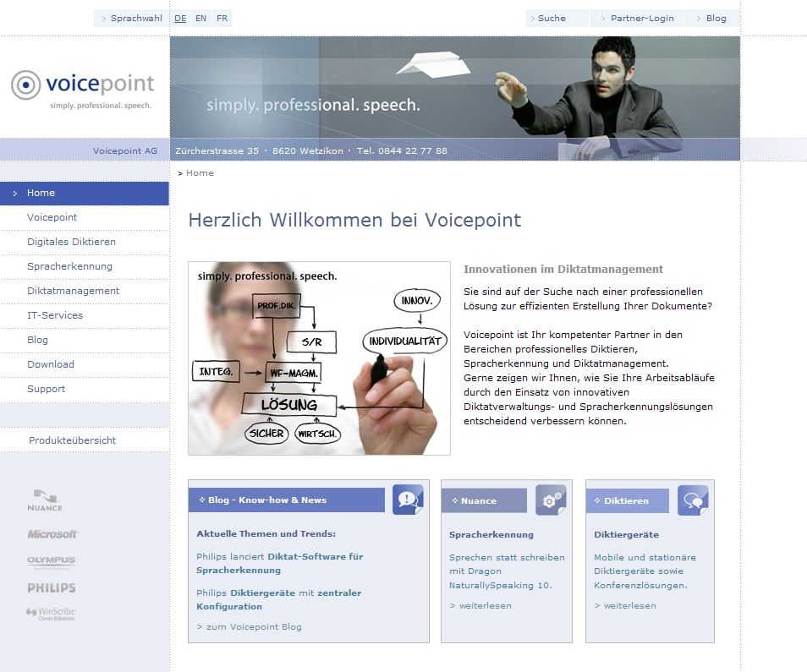807x672 pixels.
Task: Click weiterlesen under Spracherkennung
Action: [x=480, y=606]
